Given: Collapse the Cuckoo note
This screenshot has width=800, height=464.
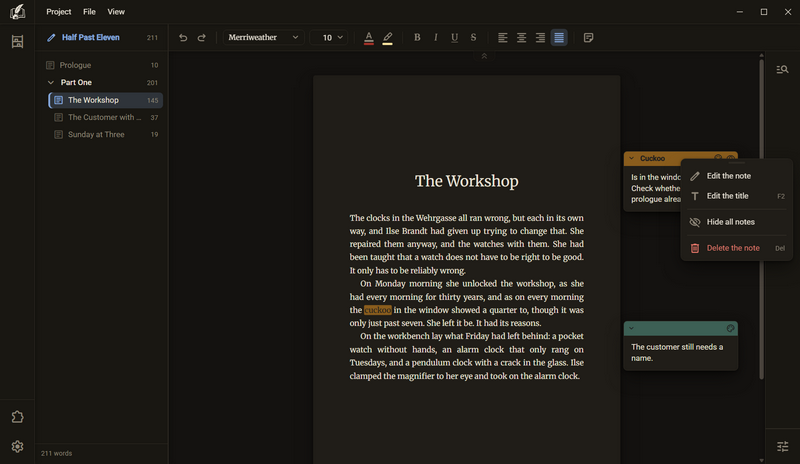Looking at the screenshot, I should tap(632, 158).
